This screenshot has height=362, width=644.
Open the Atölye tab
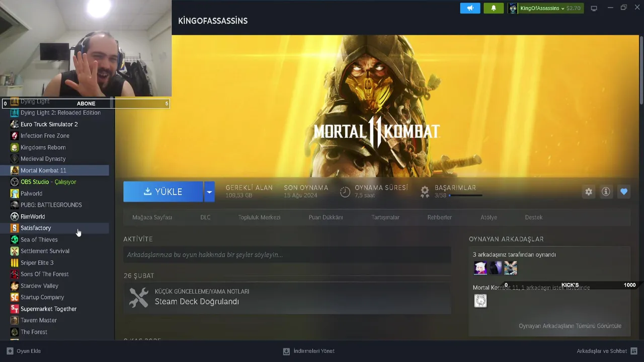(489, 217)
